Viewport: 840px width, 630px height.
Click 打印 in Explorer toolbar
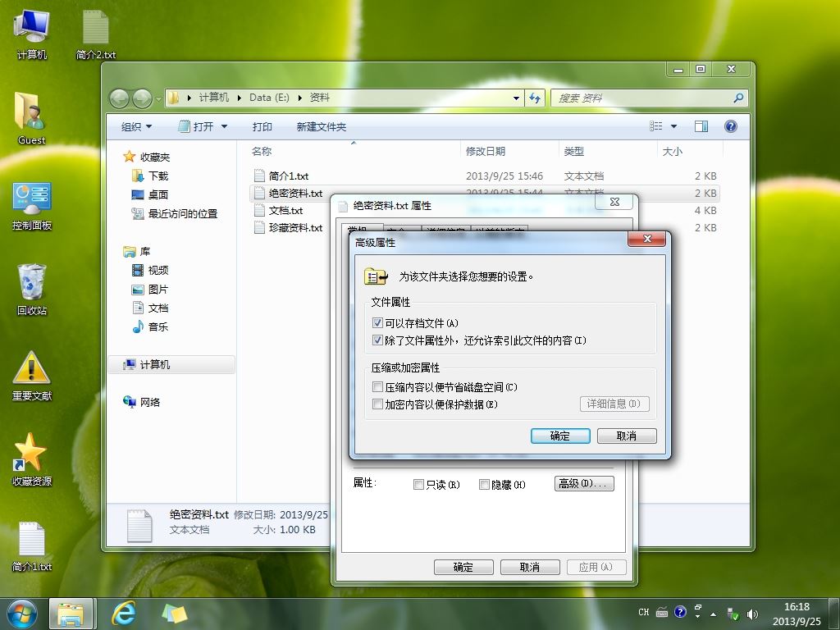pos(262,127)
